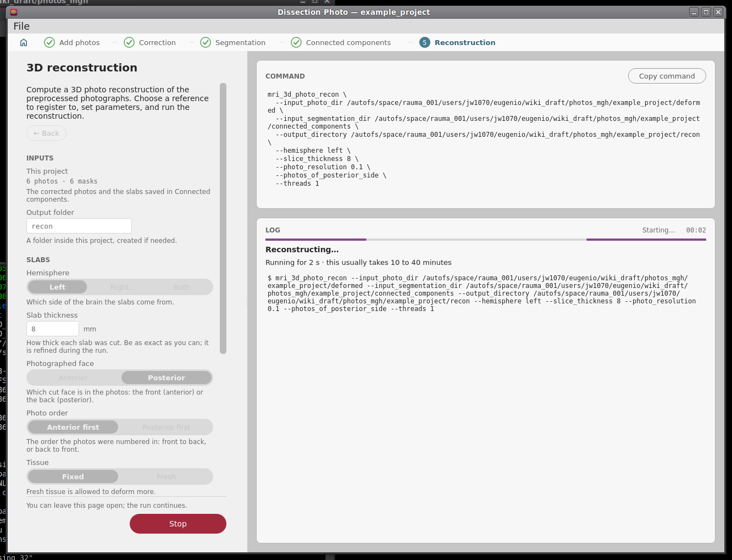Click the Correction step checkmark icon
The width and height of the screenshot is (732, 560).
[x=129, y=42]
